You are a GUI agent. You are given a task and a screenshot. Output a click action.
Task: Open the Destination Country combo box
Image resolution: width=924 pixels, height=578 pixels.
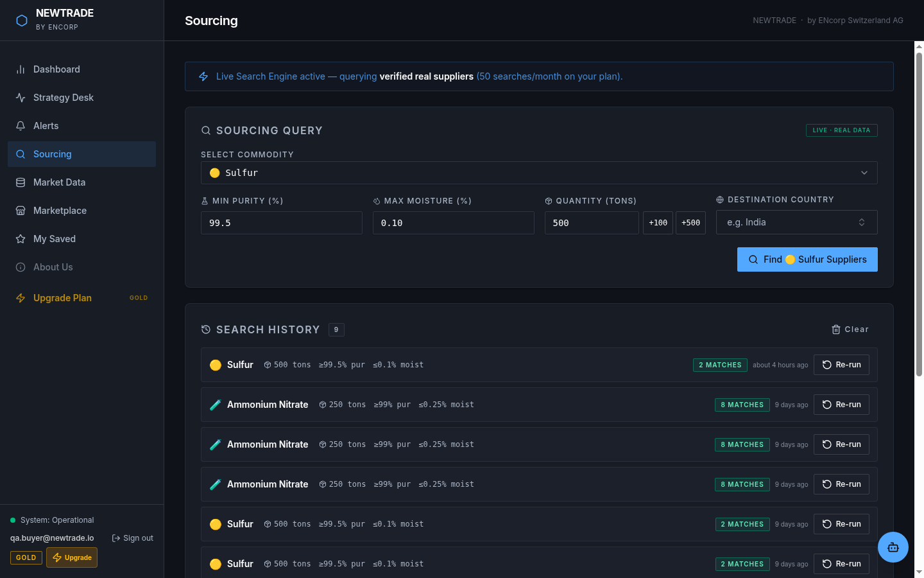pyautogui.click(x=797, y=222)
